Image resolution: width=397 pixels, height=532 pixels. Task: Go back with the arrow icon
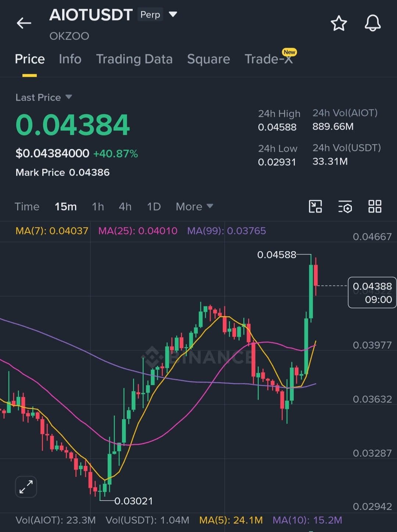coord(24,23)
